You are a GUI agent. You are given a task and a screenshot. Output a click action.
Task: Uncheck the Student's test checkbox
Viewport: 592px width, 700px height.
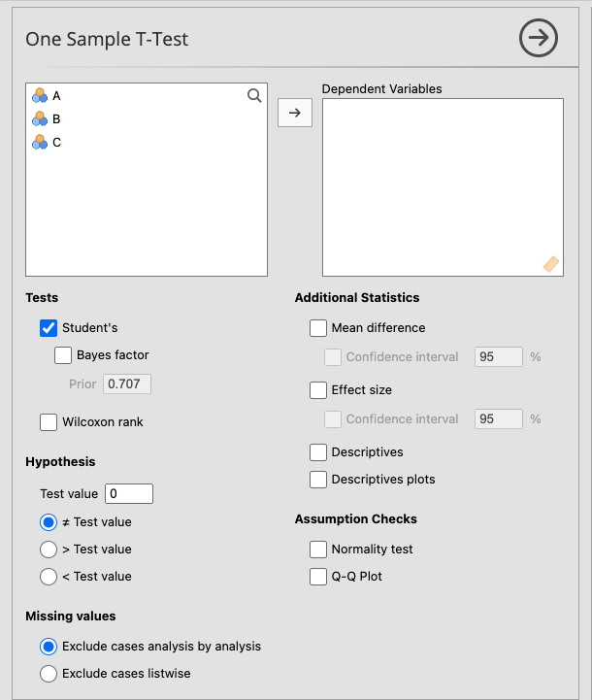49,328
